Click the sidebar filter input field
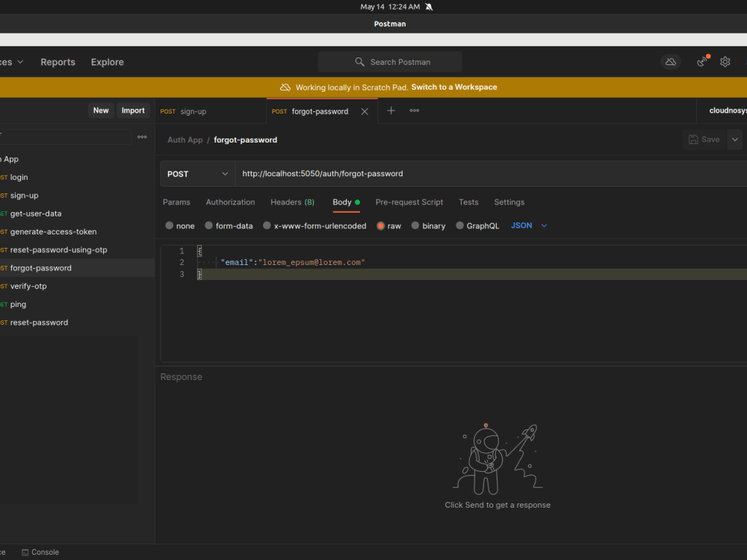 click(65, 137)
